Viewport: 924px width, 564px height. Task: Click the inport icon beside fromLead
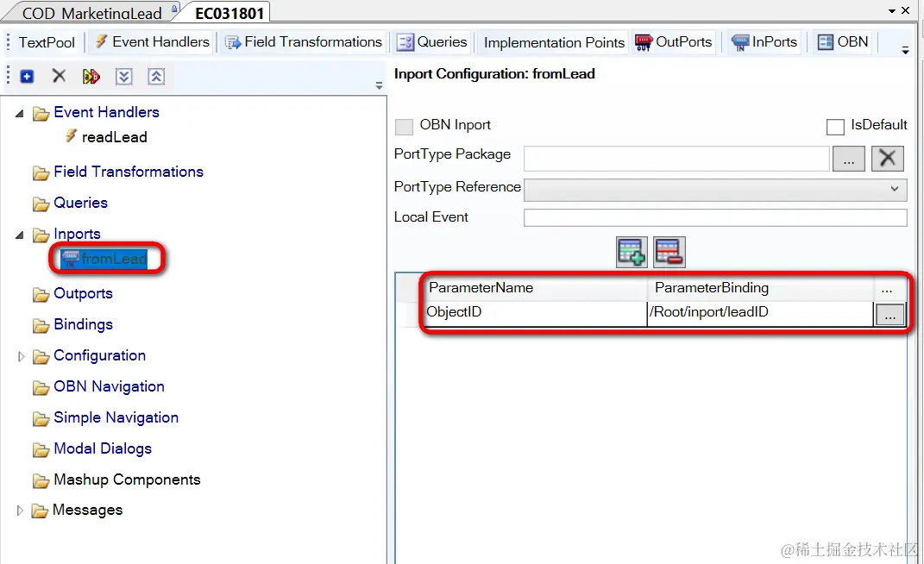[x=70, y=259]
